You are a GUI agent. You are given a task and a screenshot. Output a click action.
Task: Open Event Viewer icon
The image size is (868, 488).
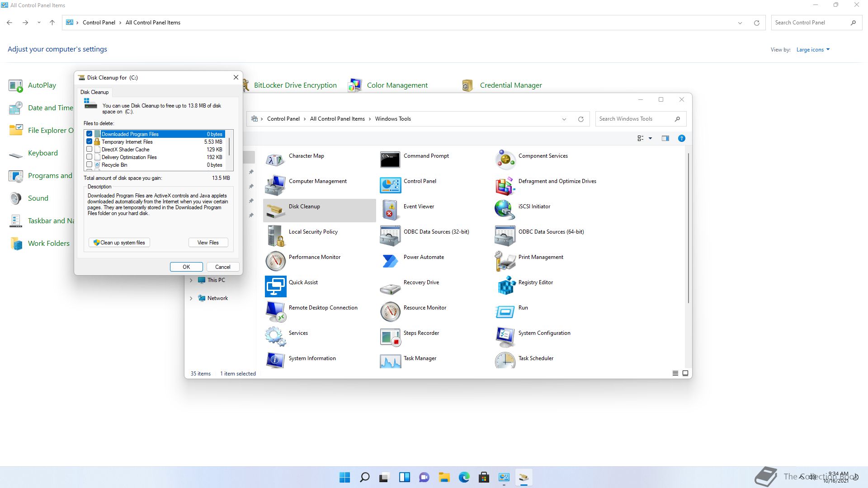pos(390,210)
